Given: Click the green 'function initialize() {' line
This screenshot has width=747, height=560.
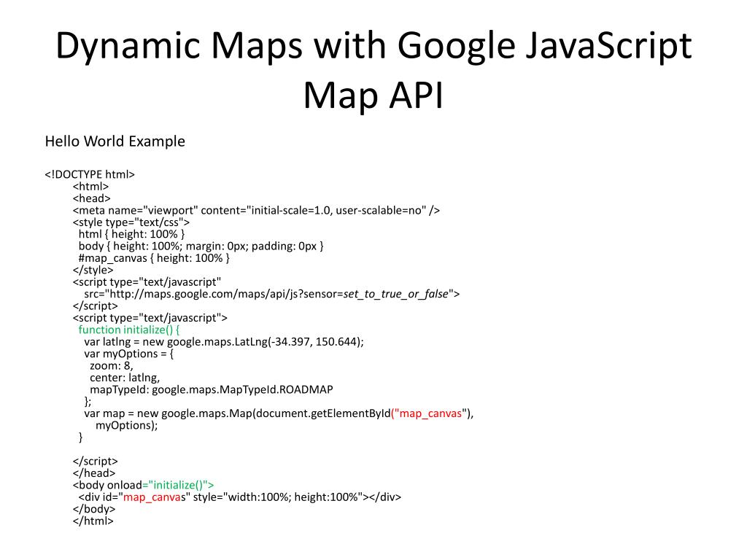Looking at the screenshot, I should [x=129, y=330].
